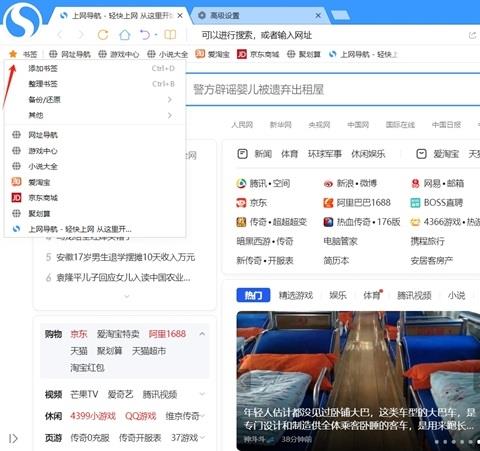Open the 人民网 link
480x451 pixels.
[242, 125]
